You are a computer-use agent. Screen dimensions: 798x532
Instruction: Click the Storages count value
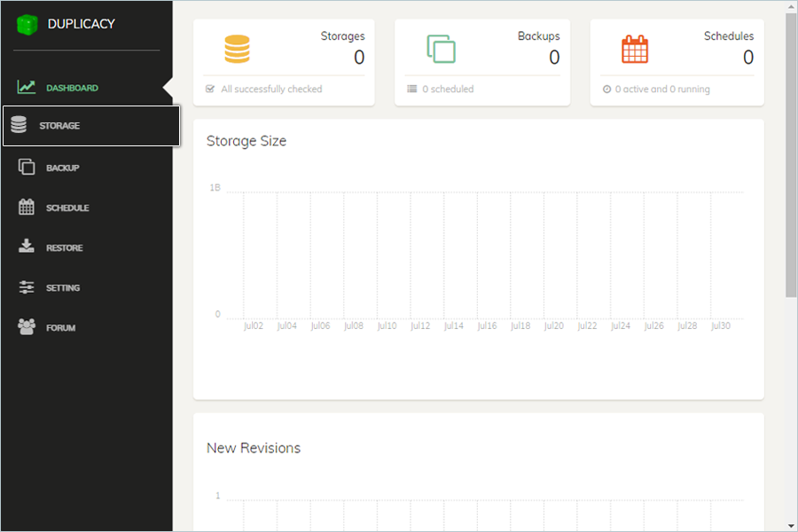(x=359, y=57)
